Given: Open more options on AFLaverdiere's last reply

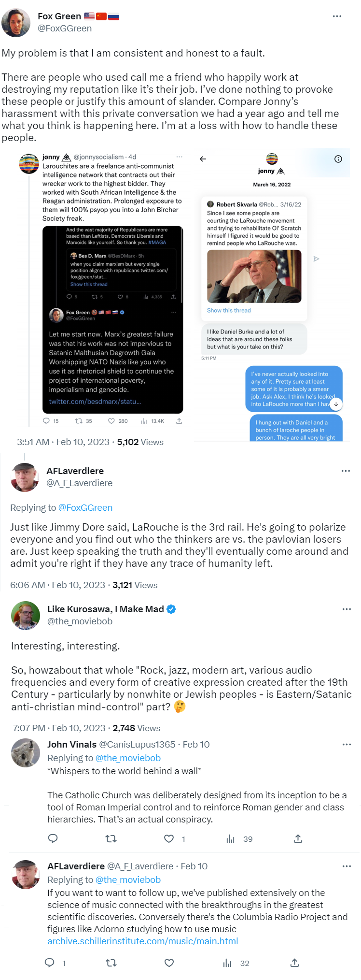Looking at the screenshot, I should click(347, 866).
